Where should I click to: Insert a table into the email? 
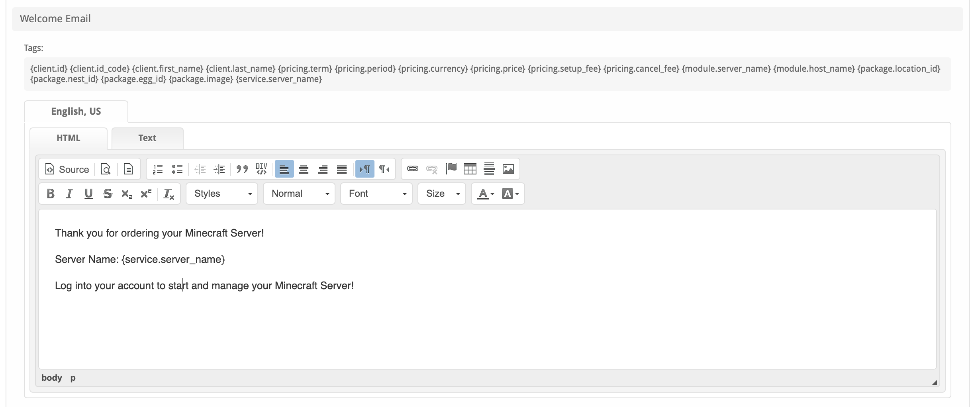470,169
